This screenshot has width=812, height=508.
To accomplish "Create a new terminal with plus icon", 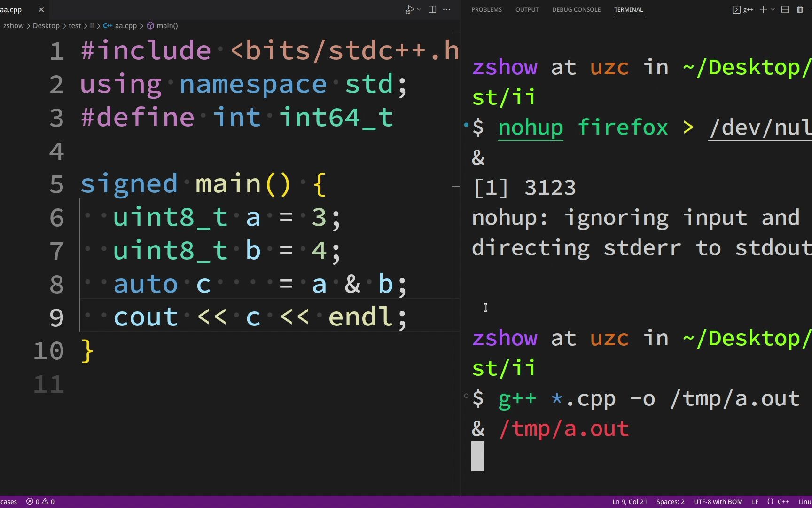I will coord(763,9).
